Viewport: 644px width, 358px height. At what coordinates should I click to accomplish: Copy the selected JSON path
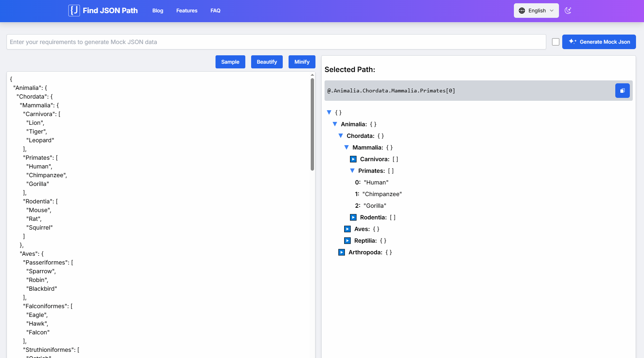click(622, 91)
